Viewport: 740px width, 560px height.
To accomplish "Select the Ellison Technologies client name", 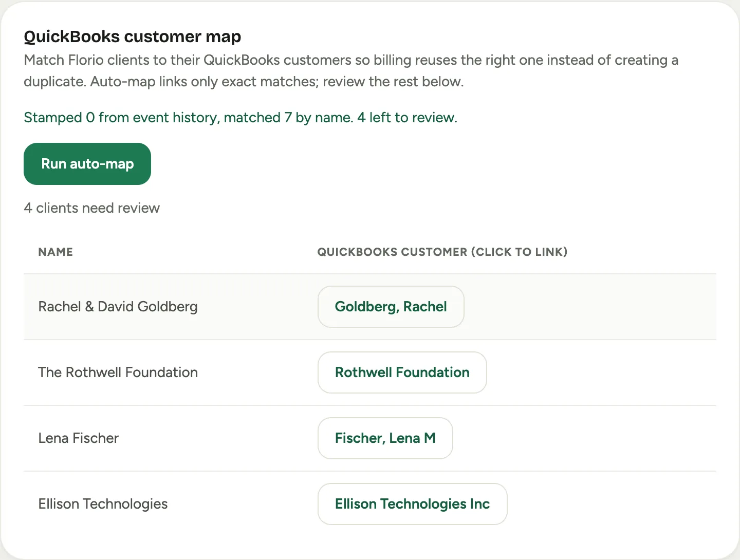I will [x=103, y=504].
